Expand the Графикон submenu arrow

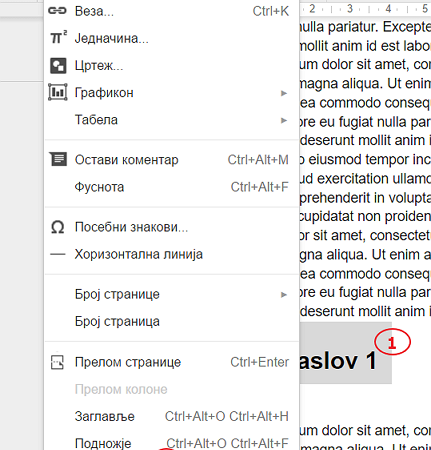[x=284, y=93]
